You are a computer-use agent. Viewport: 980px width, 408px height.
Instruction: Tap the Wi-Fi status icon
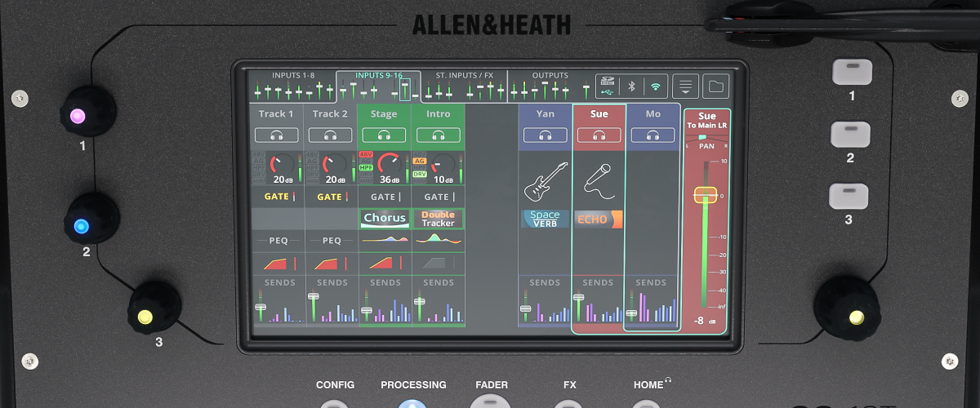656,86
